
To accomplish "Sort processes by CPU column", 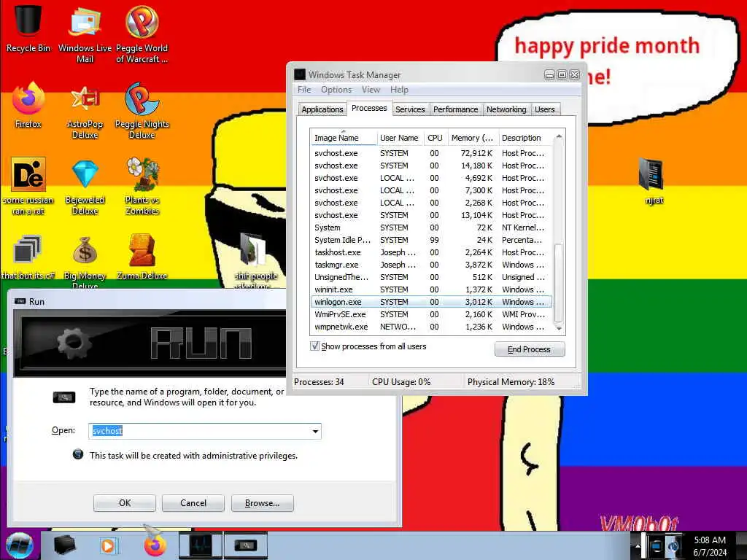I will click(x=435, y=138).
